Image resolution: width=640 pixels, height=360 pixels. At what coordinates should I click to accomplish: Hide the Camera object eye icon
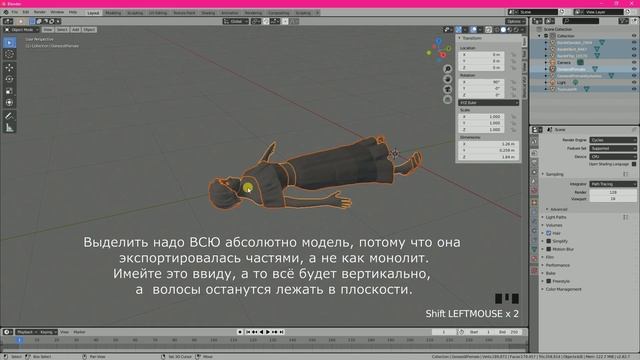click(x=634, y=62)
